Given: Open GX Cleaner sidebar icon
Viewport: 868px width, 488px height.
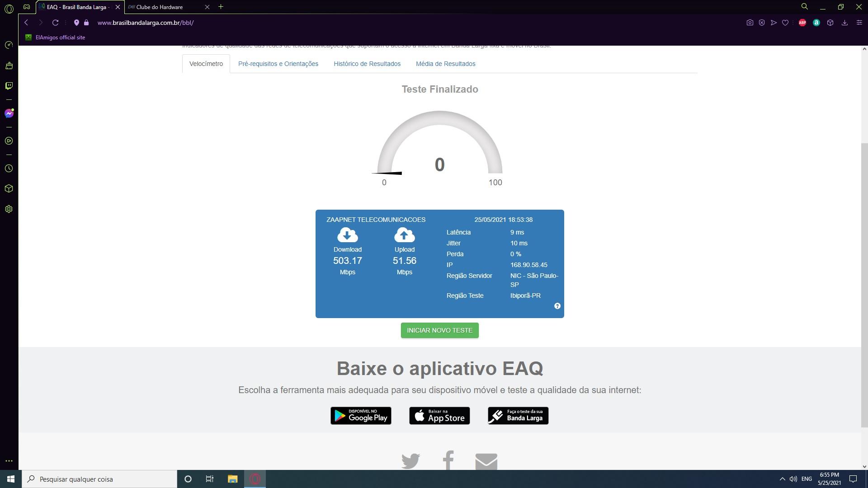Looking at the screenshot, I should point(9,66).
